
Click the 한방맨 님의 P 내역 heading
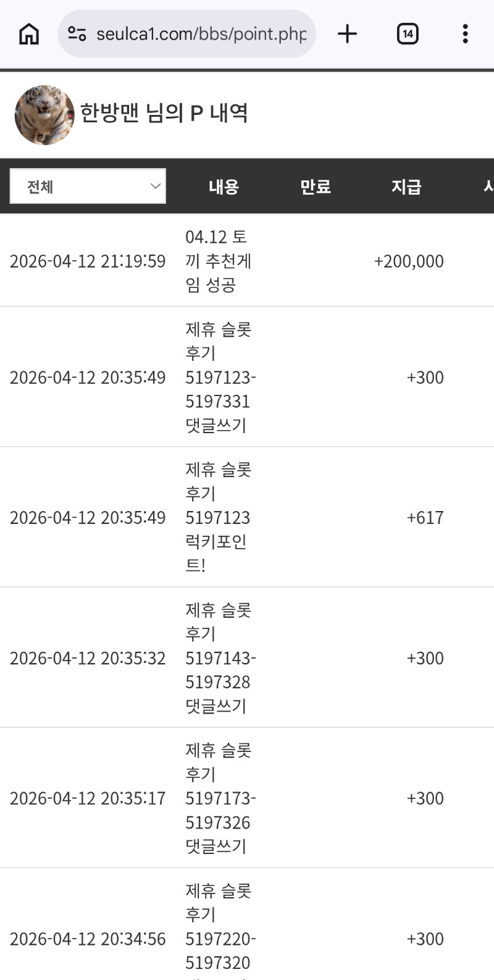point(164,113)
